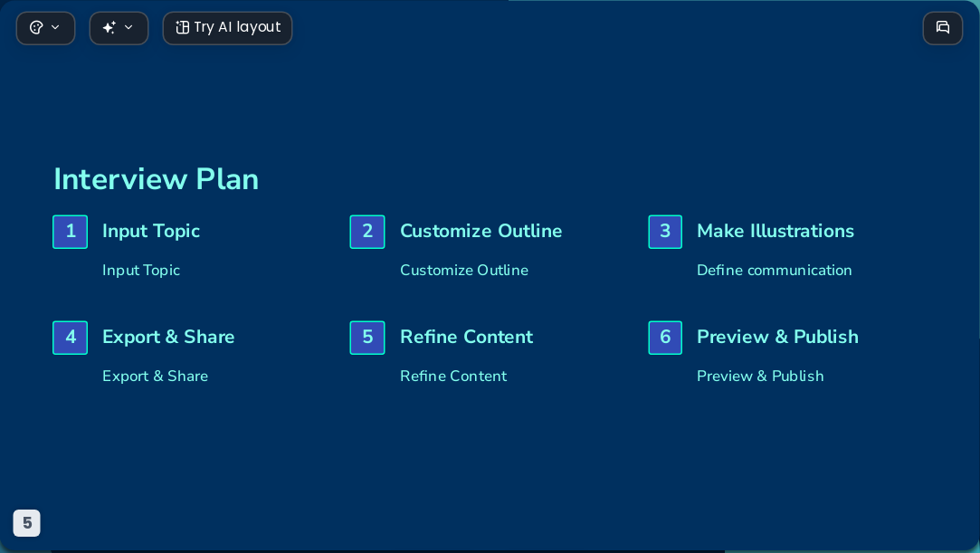Click the number 1 step box
This screenshot has width=980, height=553.
70,232
